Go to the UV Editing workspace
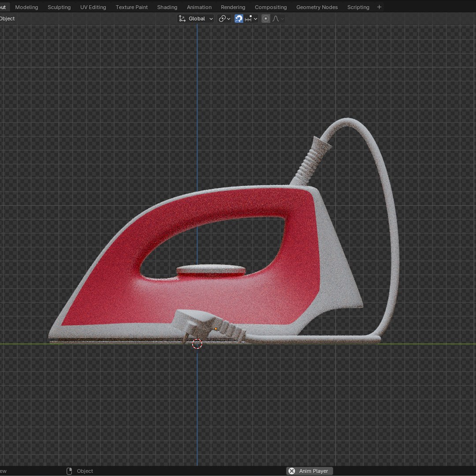This screenshot has height=476, width=476. pyautogui.click(x=93, y=7)
